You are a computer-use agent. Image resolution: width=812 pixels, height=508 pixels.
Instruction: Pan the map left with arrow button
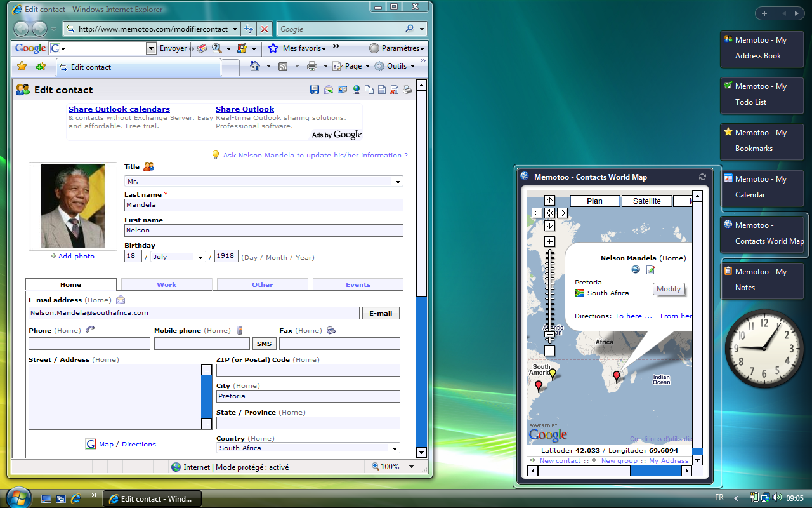[x=537, y=213]
